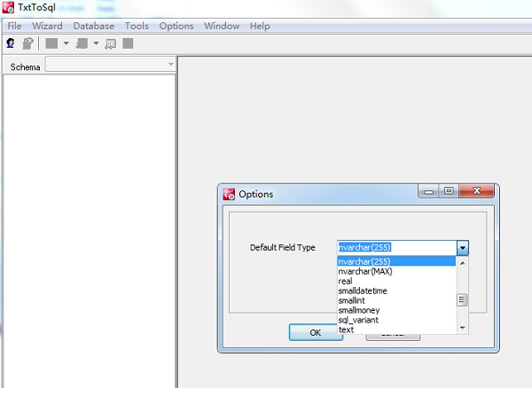Click the grid-pattern toolbar icon
The image size is (532, 403).
[111, 43]
